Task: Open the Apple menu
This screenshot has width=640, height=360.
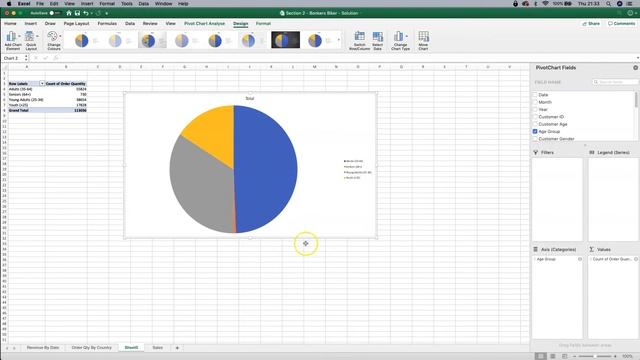Action: (x=9, y=4)
